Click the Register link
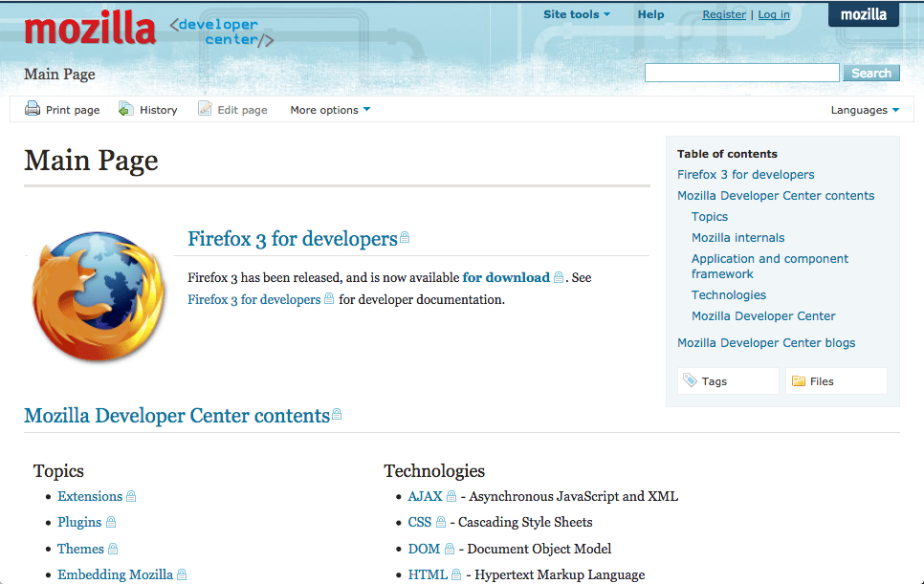 click(724, 14)
